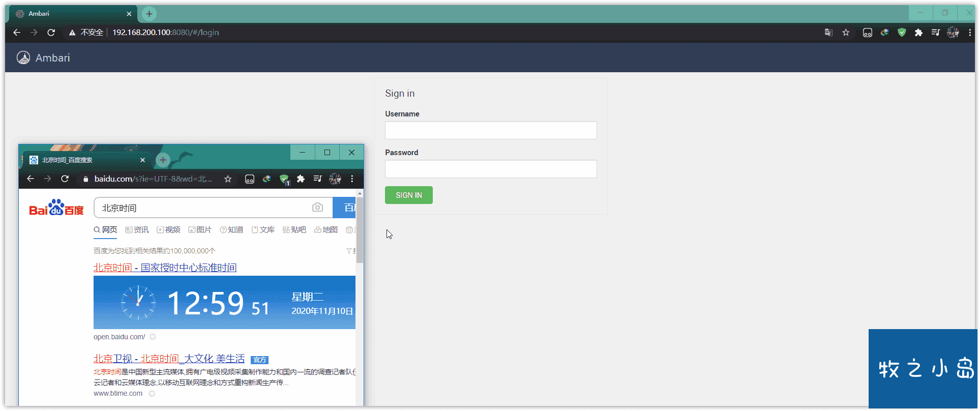Open new tab in Ambari browser window
980x411 pixels.
pyautogui.click(x=149, y=14)
